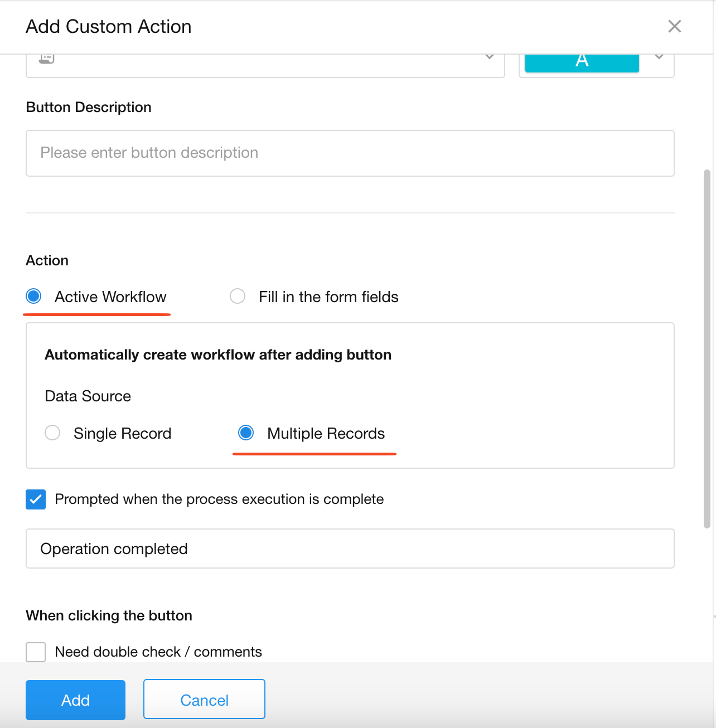Open the button color dropdown arrow
716x728 pixels.
pyautogui.click(x=659, y=57)
